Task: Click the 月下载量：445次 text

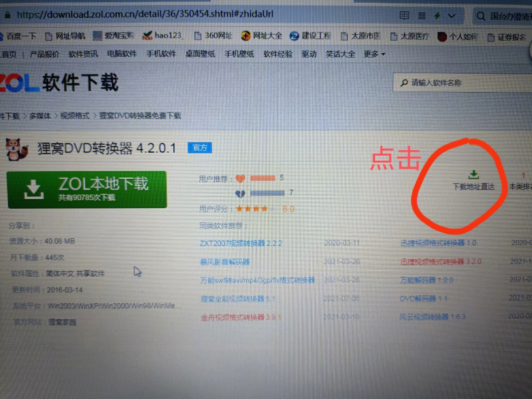Action: coord(37,257)
